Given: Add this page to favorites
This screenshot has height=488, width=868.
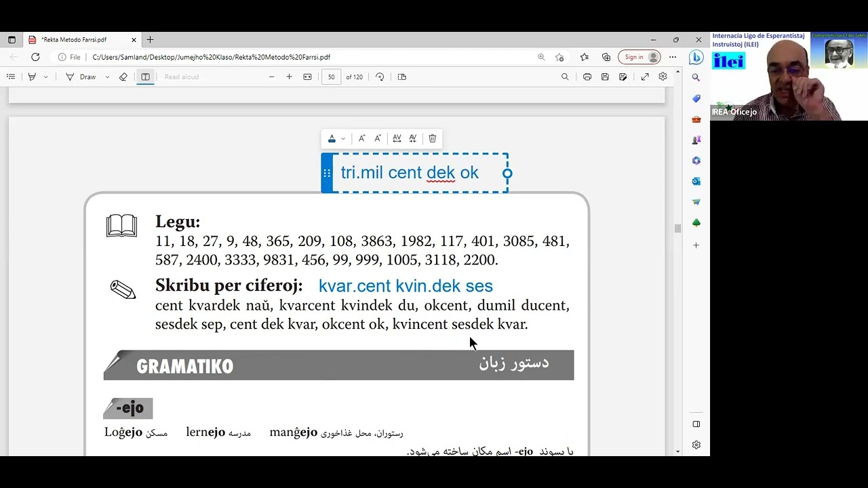Looking at the screenshot, I should (559, 57).
